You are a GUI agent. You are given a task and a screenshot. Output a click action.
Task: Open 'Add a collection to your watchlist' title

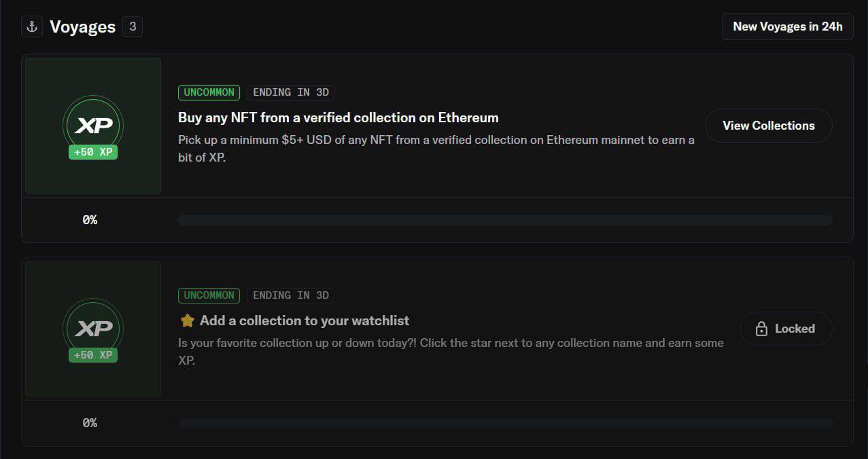point(305,320)
